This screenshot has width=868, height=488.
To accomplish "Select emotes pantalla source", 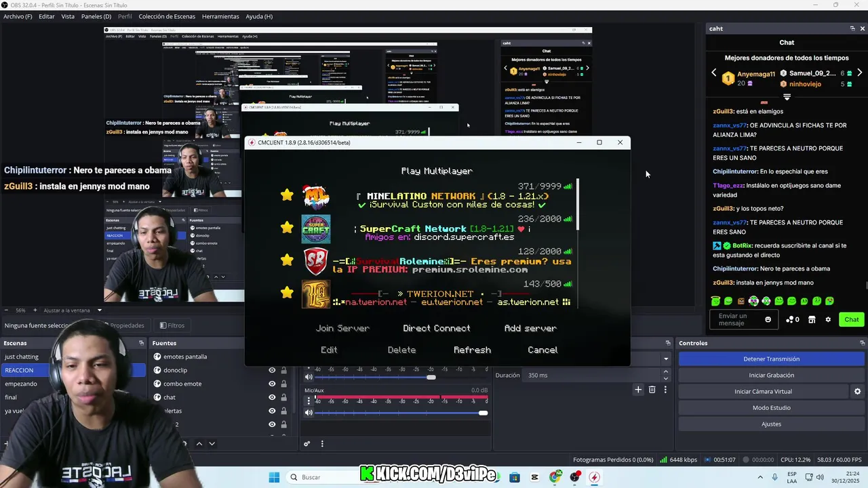I will [185, 357].
